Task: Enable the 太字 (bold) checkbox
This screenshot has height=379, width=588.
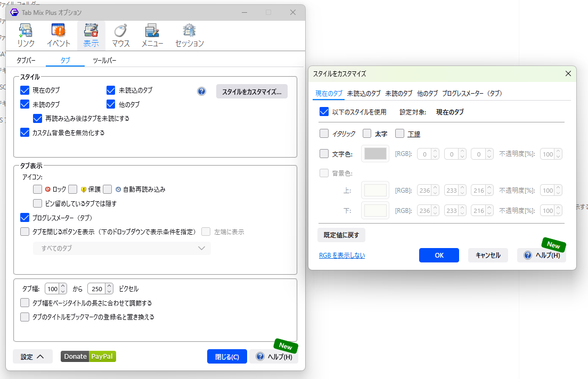Action: click(x=367, y=134)
